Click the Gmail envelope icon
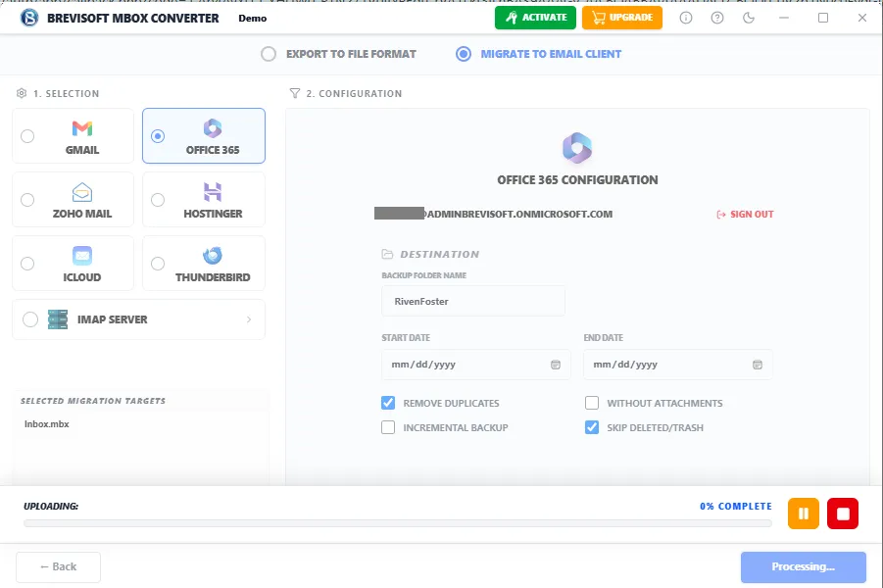Screen dimensions: 883x588 pyautogui.click(x=82, y=129)
